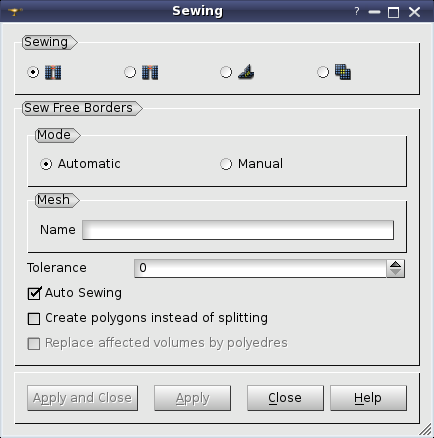This screenshot has height=438, width=434.
Task: Uncheck the Auto Sewing checkbox
Action: pyautogui.click(x=34, y=293)
